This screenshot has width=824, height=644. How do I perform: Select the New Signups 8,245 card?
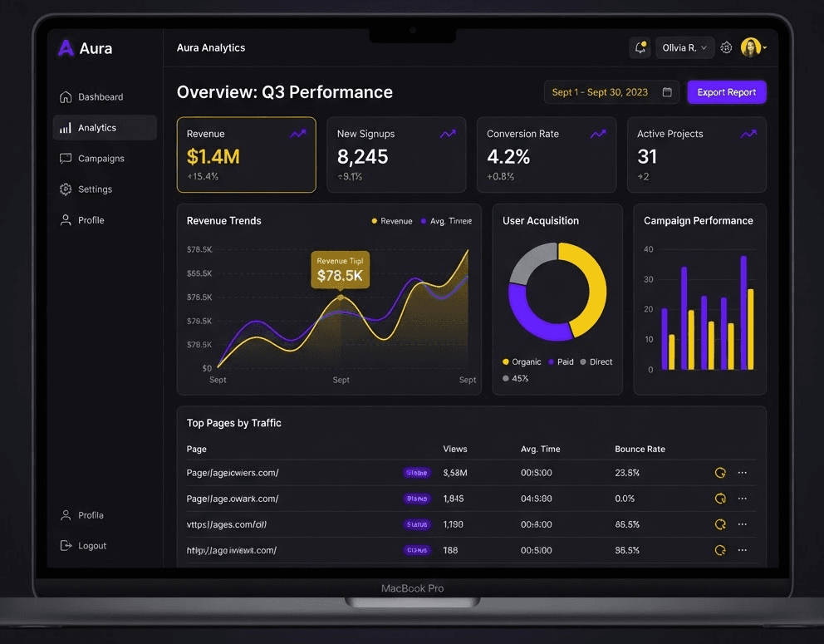click(396, 155)
